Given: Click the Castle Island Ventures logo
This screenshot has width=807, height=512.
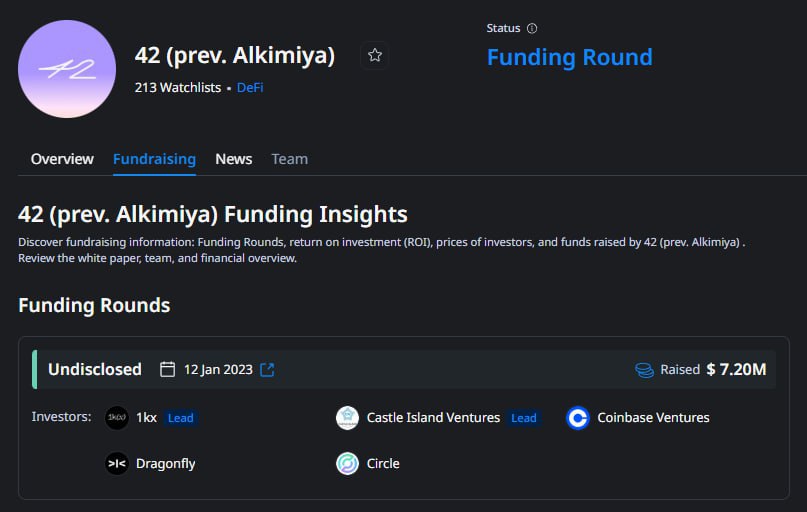Looking at the screenshot, I should pos(347,417).
